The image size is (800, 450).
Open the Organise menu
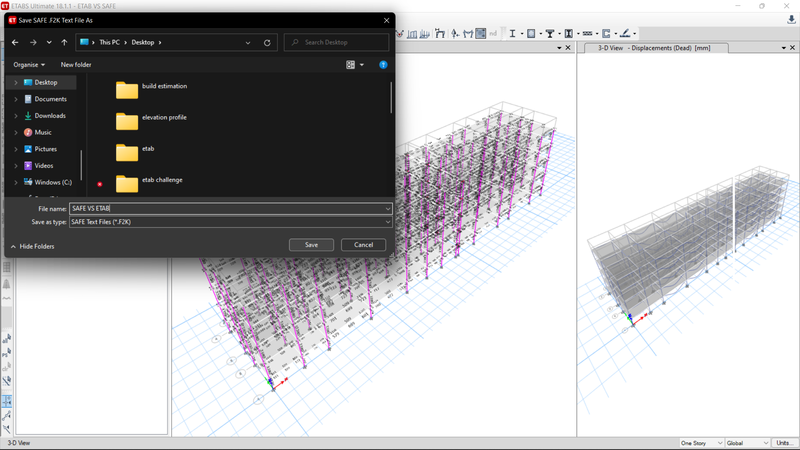(x=29, y=65)
